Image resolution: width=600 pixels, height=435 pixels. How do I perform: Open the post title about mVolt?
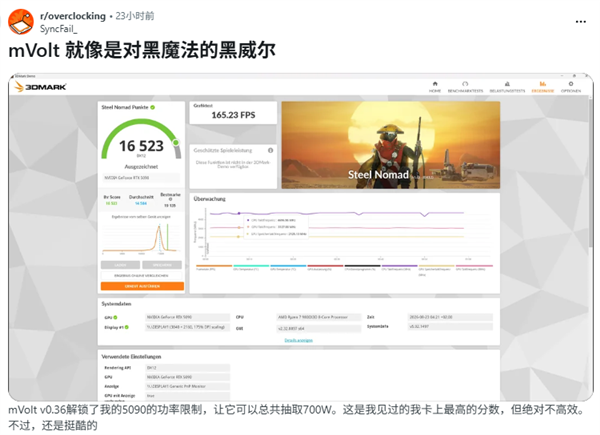(142, 51)
